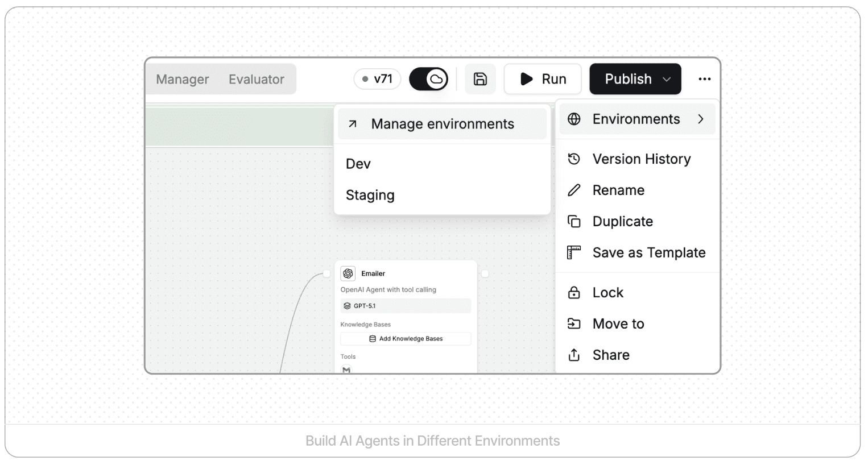This screenshot has width=868, height=465.
Task: Click the OpenAI logo on the Emailer node
Action: tap(348, 273)
